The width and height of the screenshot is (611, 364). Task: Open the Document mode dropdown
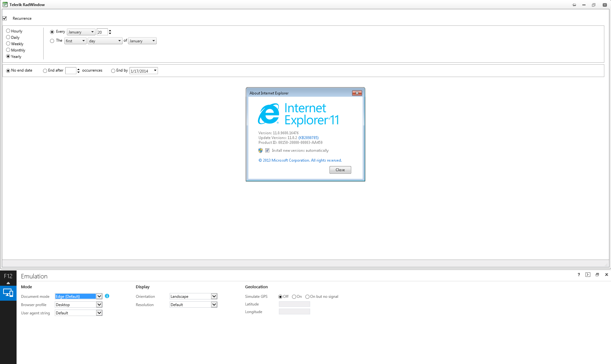pyautogui.click(x=99, y=296)
